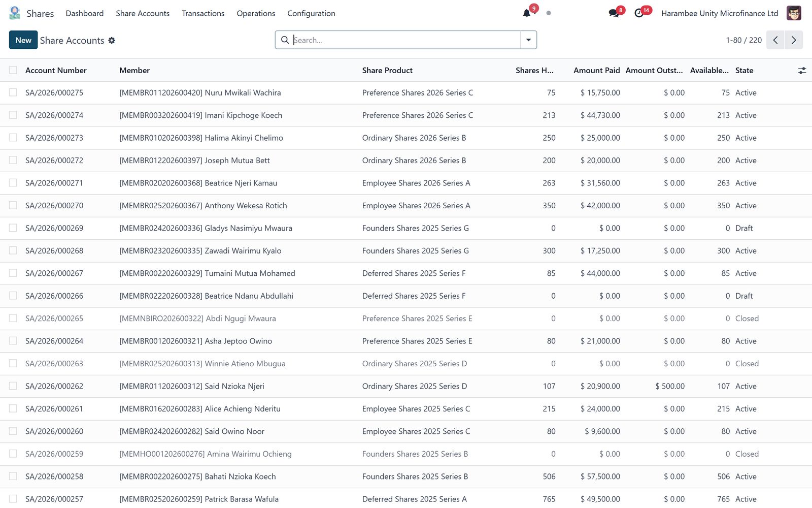This screenshot has height=508, width=812.
Task: Open the Dashboard menu
Action: pyautogui.click(x=85, y=13)
